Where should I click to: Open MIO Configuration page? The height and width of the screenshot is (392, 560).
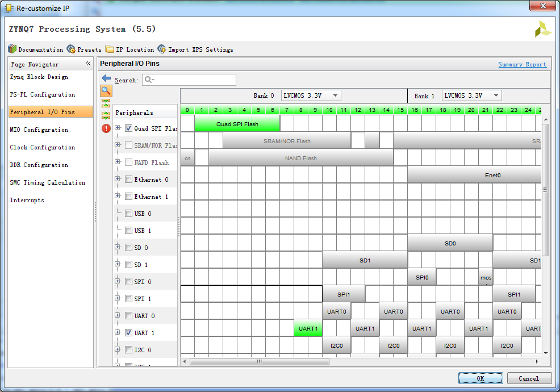(39, 130)
